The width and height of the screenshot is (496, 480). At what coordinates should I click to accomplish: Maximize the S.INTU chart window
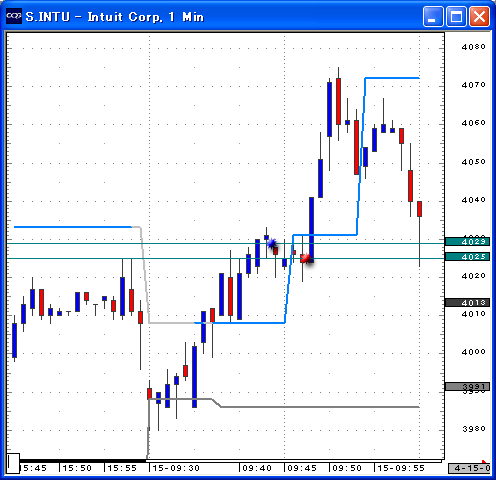(456, 16)
